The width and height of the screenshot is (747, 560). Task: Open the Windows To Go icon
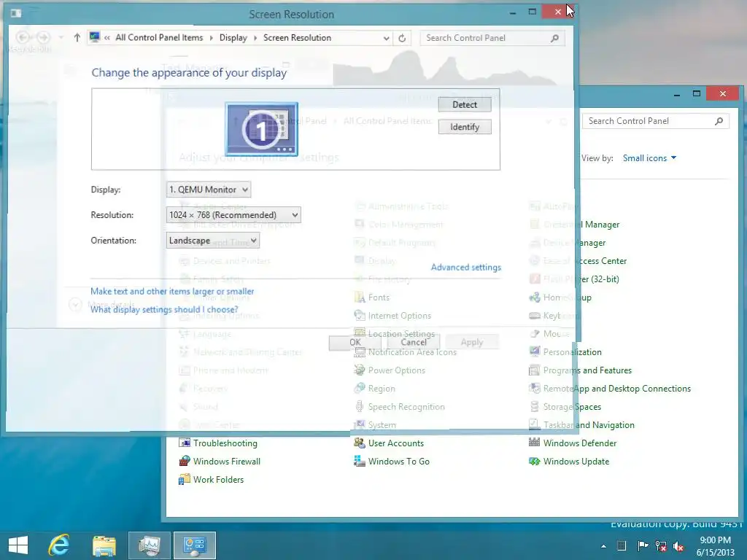[359, 461]
